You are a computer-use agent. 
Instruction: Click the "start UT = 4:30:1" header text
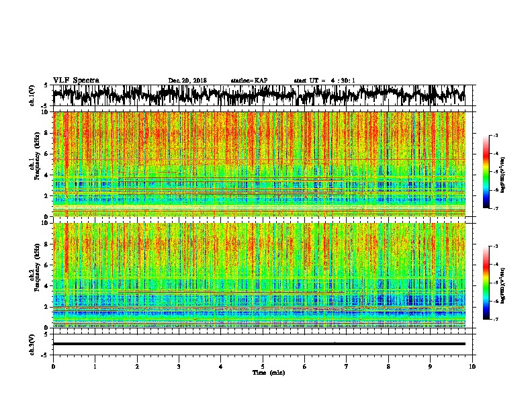[x=324, y=81]
